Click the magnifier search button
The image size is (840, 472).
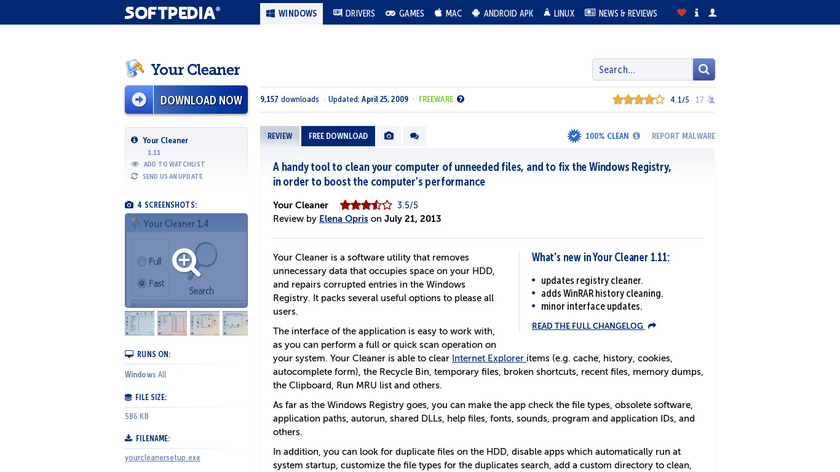pos(704,70)
